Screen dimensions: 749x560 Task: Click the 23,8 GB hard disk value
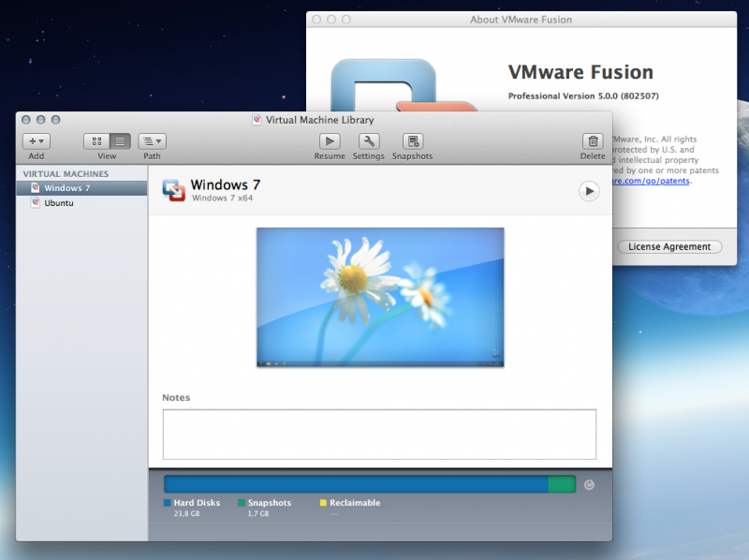(186, 514)
